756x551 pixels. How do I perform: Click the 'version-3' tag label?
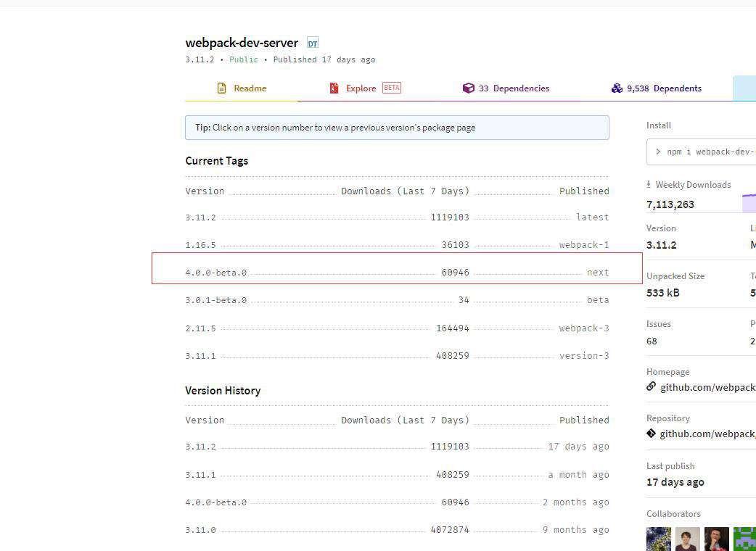(x=584, y=356)
